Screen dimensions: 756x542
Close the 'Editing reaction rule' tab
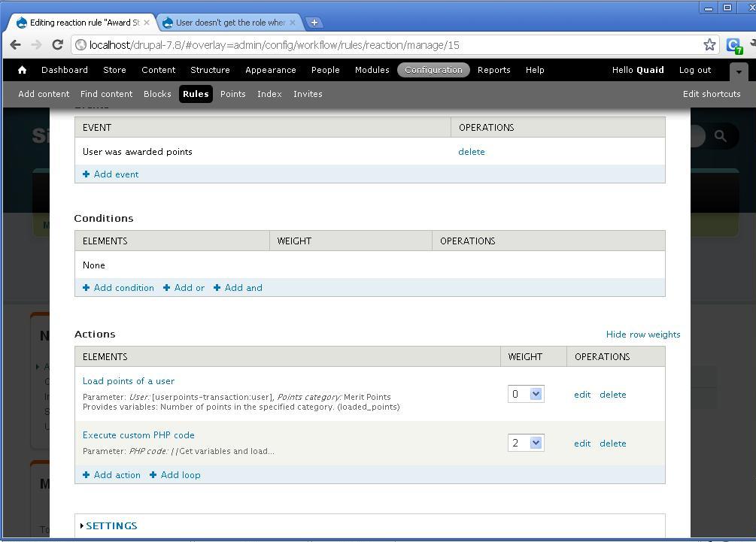coord(147,23)
